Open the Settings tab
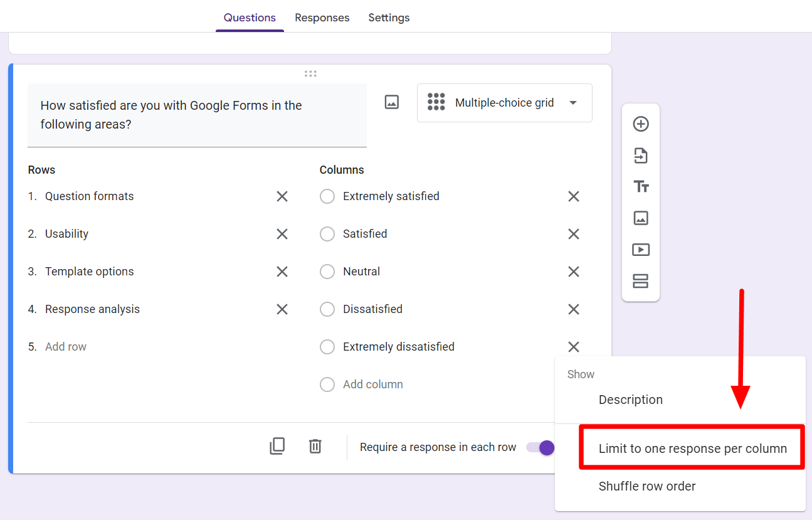Viewport: 812px width, 520px height. 389,18
